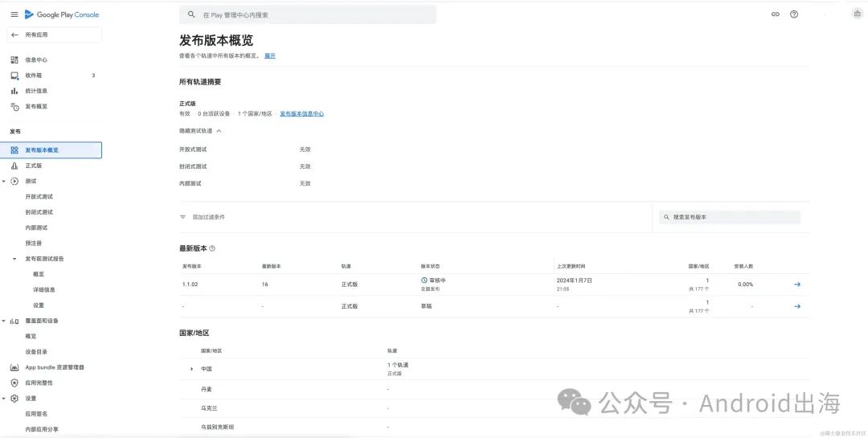This screenshot has height=438, width=868.
Task: Select the 发布版本概览 sidebar icon
Action: click(x=14, y=150)
